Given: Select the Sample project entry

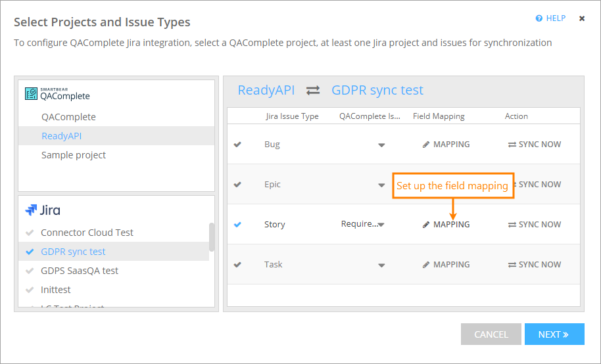Looking at the screenshot, I should click(x=74, y=155).
